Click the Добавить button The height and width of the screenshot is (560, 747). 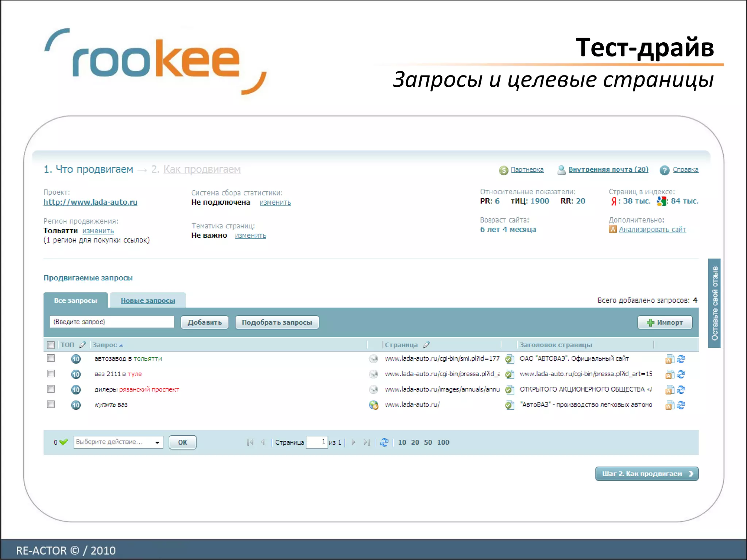[205, 322]
